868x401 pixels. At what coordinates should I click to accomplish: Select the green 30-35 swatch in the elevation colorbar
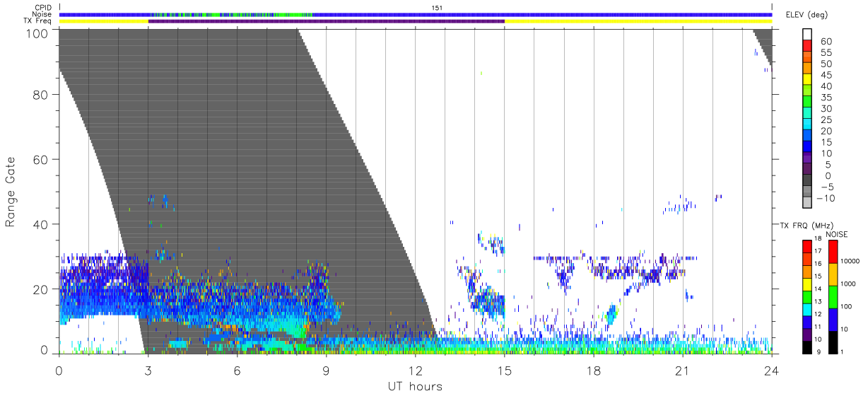coord(808,102)
